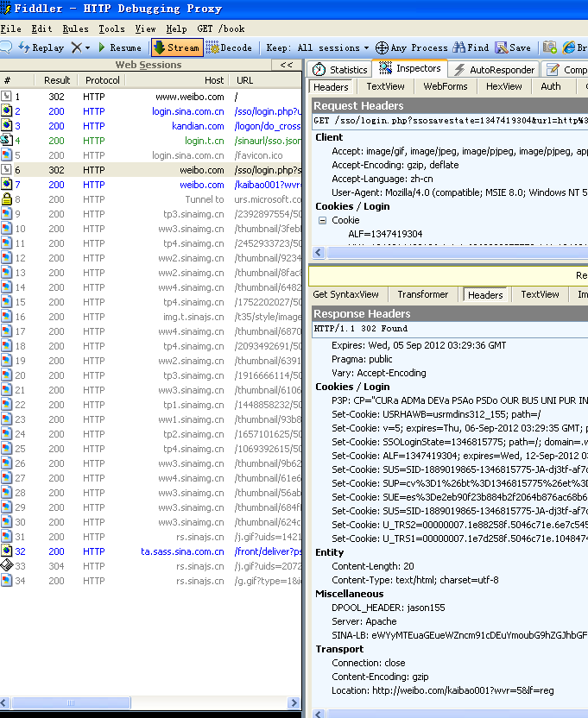The width and height of the screenshot is (588, 718).
Task: Click Resume in the toolbar
Action: [x=119, y=48]
